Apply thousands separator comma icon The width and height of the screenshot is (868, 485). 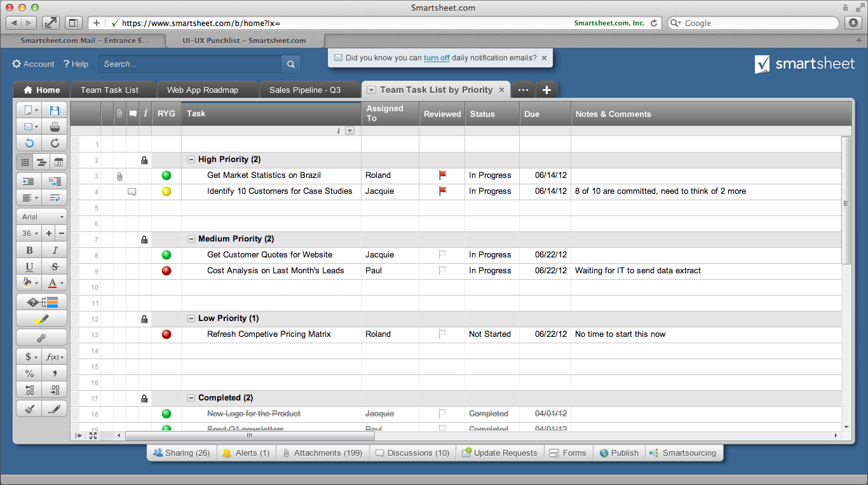[55, 373]
